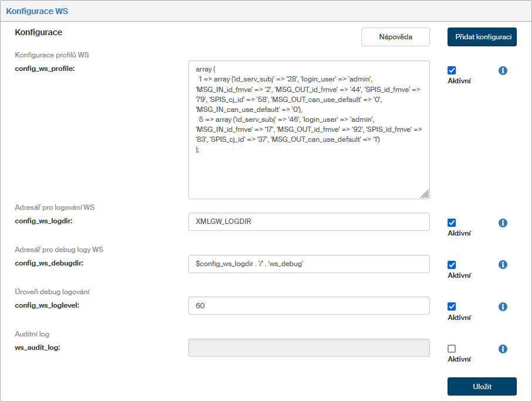Select the loglevel field containing 60
This screenshot has height=402, width=532.
click(x=309, y=306)
